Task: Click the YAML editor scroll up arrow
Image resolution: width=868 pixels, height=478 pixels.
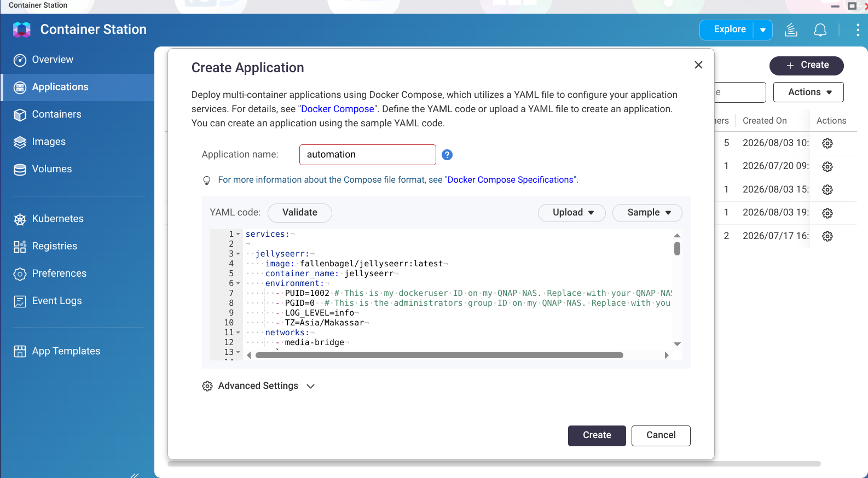Action: [677, 235]
